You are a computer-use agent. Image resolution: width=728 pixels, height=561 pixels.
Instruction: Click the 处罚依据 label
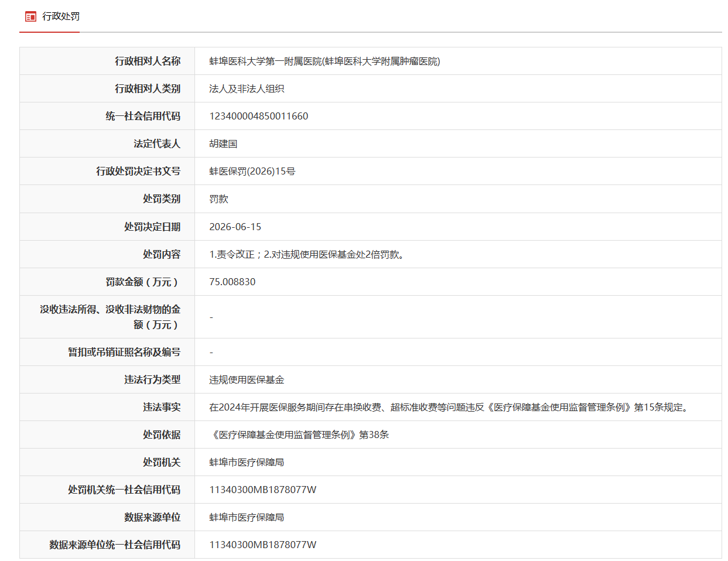tap(162, 435)
